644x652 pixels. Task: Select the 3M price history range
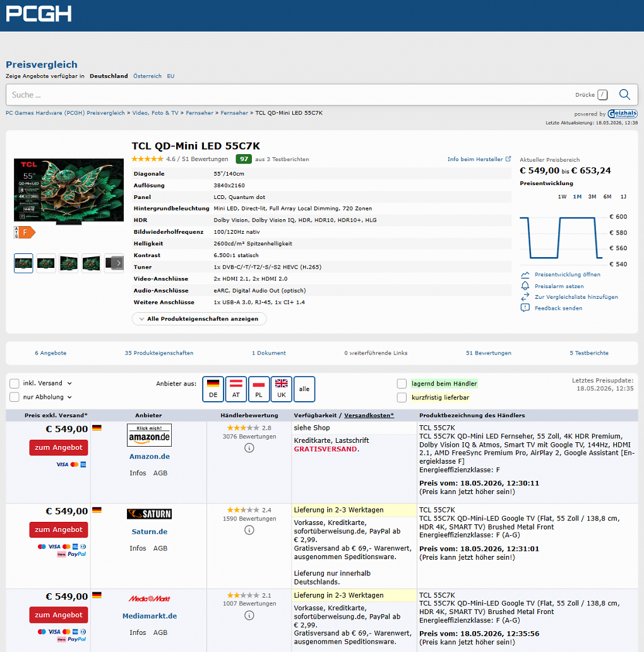592,196
